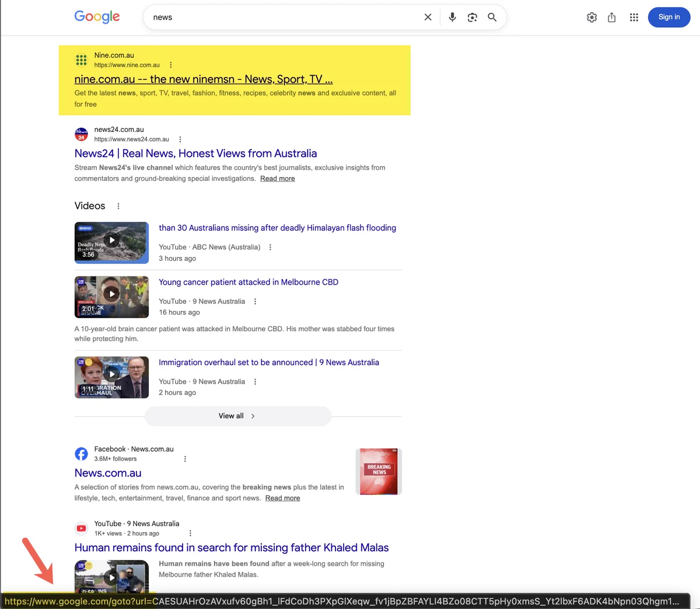Viewport: 700px width, 609px height.
Task: Open Human remains found Khaled Malas link
Action: [x=232, y=548]
